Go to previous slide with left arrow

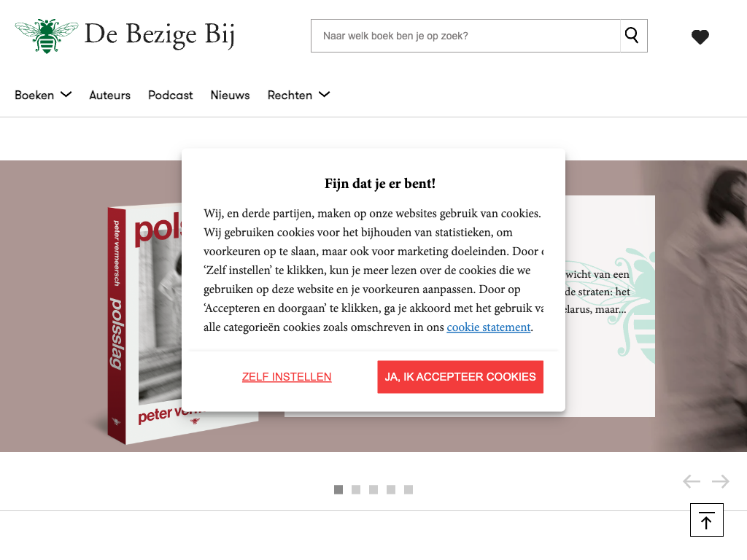pyautogui.click(x=692, y=481)
